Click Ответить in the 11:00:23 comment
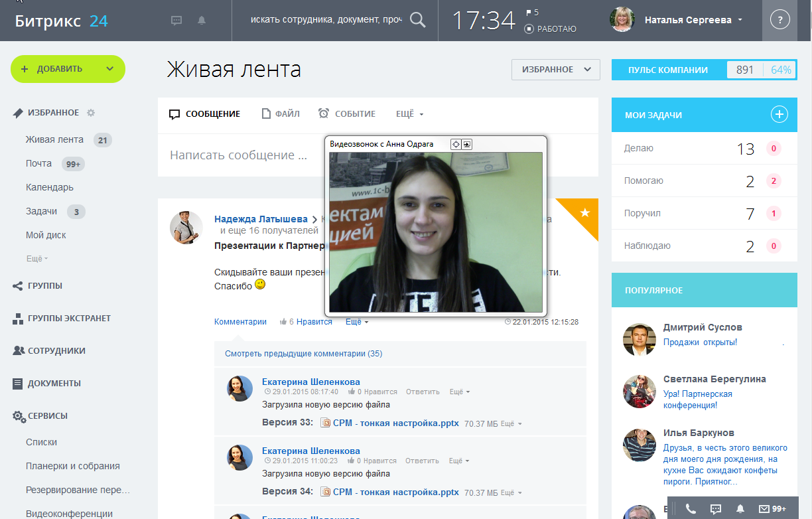The image size is (812, 519). pyautogui.click(x=422, y=461)
